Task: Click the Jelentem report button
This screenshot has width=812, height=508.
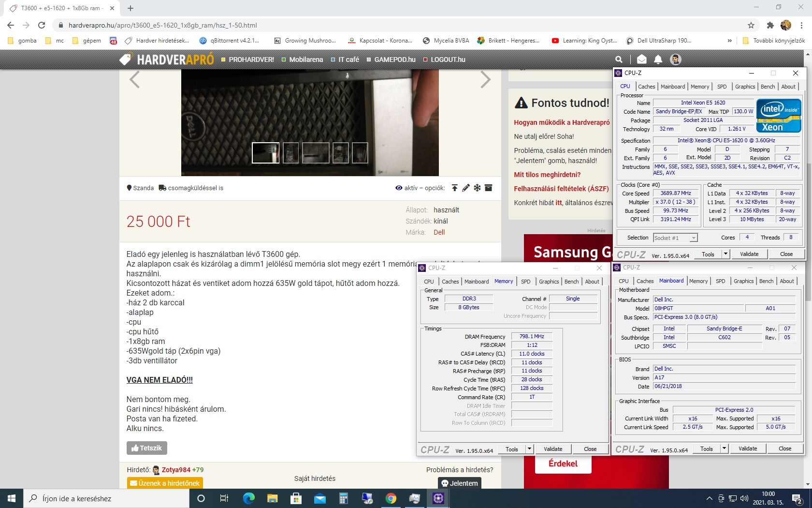Action: (460, 483)
